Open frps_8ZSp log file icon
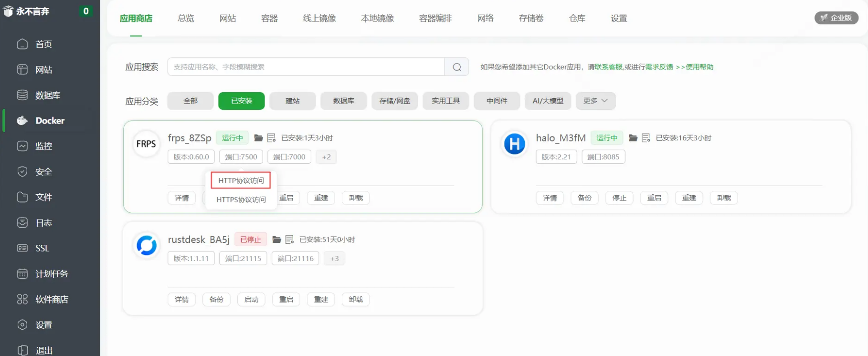Screen dimensions: 868x356 tap(271, 138)
